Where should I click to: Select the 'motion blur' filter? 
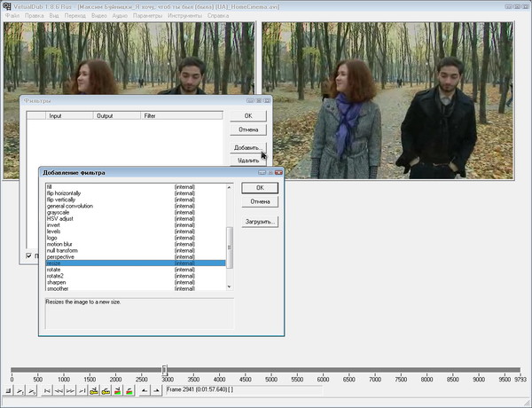click(136, 244)
